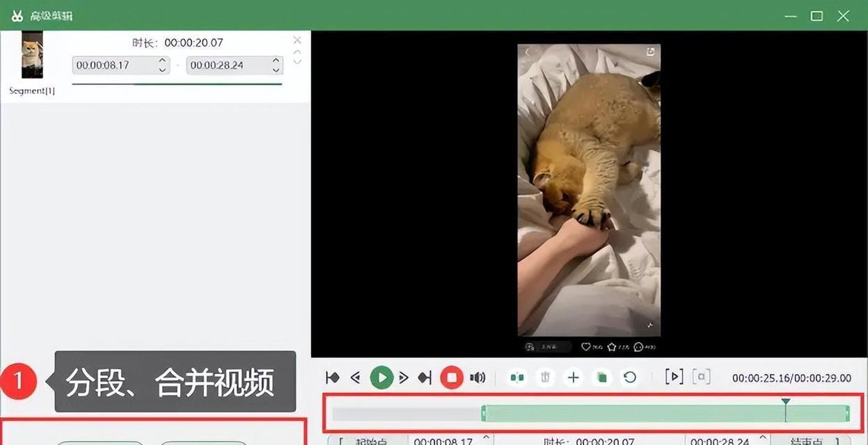Duplicate segment with the green copy icon

pyautogui.click(x=601, y=378)
